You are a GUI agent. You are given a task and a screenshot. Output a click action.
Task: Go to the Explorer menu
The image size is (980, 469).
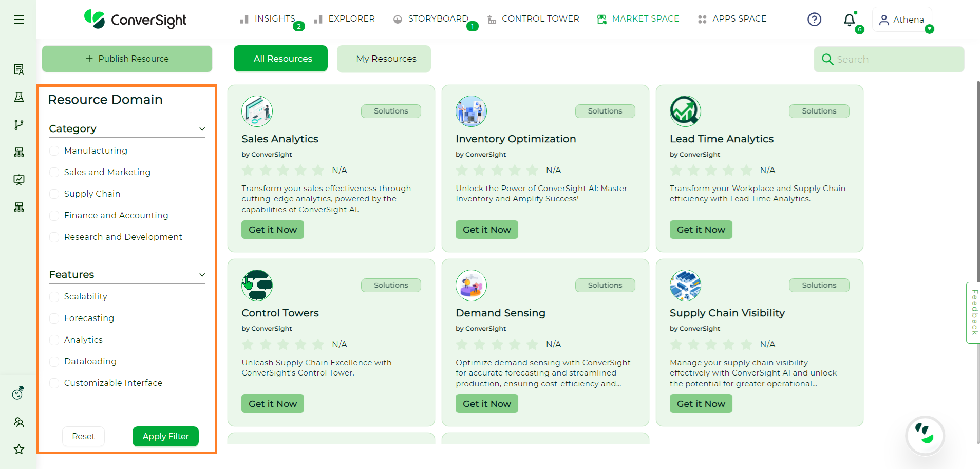351,19
